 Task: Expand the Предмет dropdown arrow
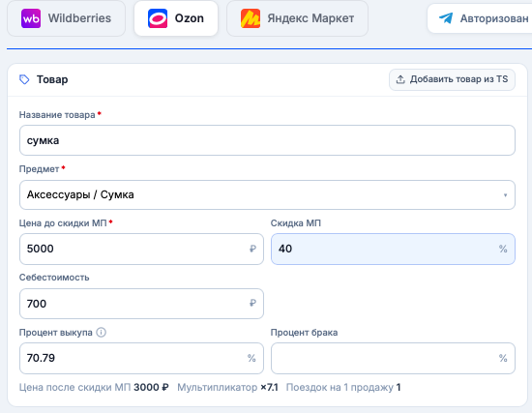[x=505, y=195]
